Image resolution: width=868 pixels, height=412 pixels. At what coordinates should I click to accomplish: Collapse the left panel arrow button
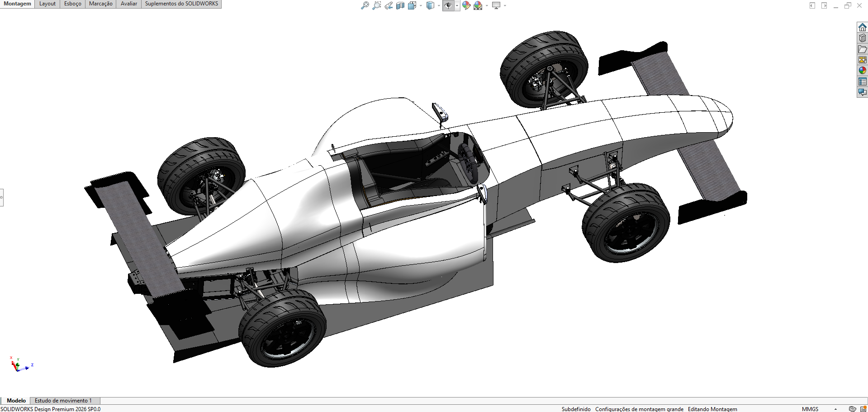tap(812, 5)
